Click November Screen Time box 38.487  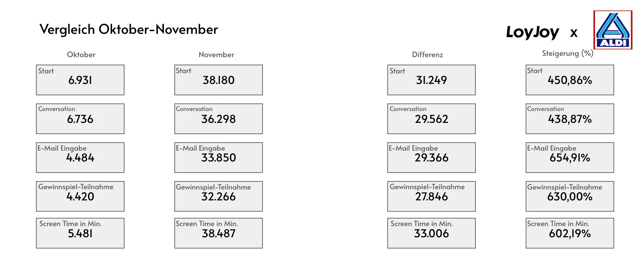(218, 233)
